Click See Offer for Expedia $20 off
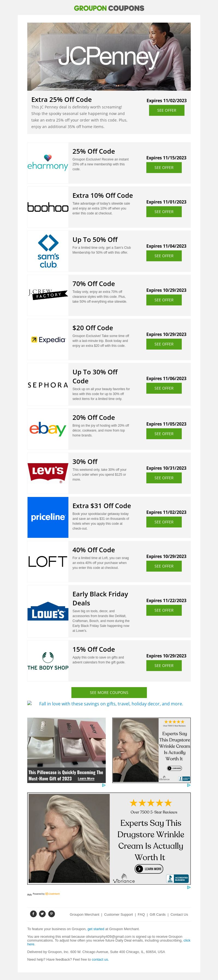 [x=164, y=344]
